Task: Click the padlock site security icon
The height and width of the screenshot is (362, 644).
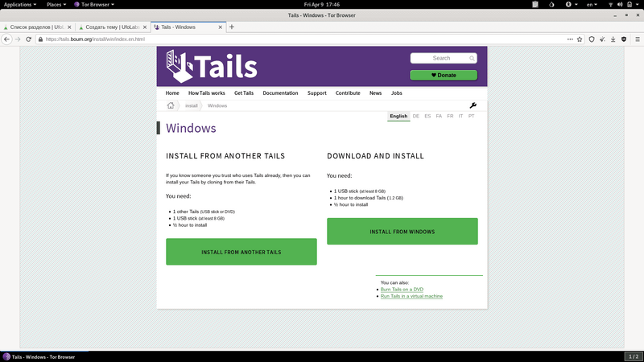Action: pyautogui.click(x=40, y=39)
